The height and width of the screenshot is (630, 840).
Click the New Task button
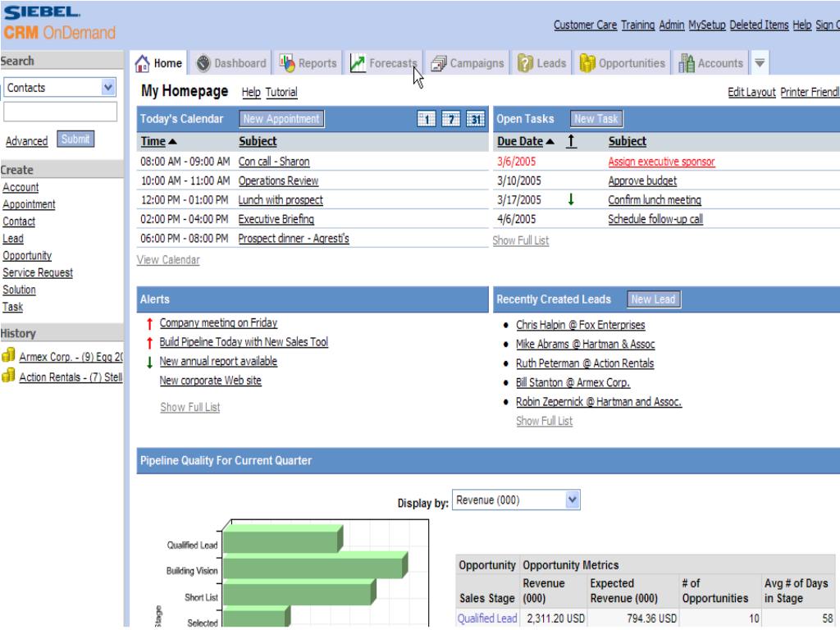pos(596,119)
